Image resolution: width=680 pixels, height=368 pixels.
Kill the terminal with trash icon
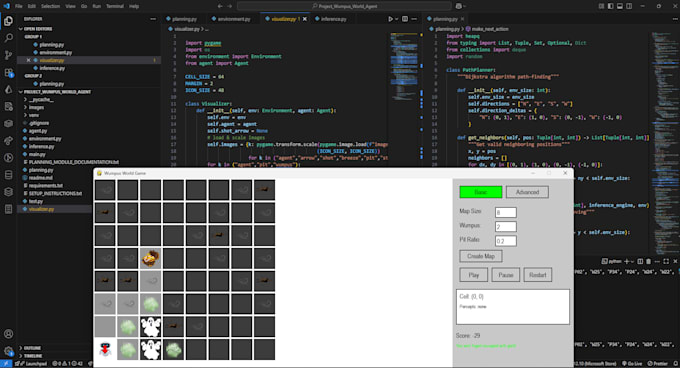pos(648,261)
